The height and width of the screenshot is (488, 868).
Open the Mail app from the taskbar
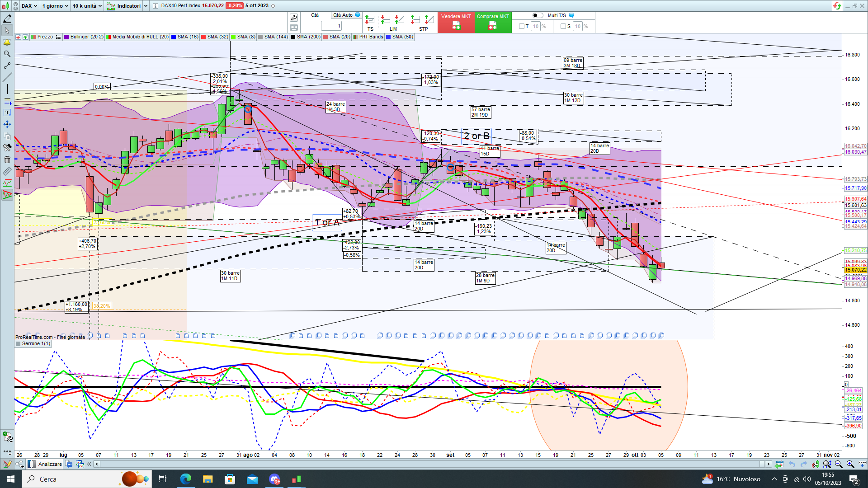point(252,479)
